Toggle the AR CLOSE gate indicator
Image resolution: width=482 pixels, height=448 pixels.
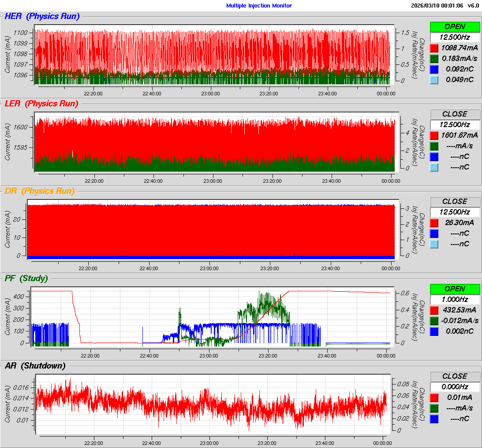pos(455,376)
